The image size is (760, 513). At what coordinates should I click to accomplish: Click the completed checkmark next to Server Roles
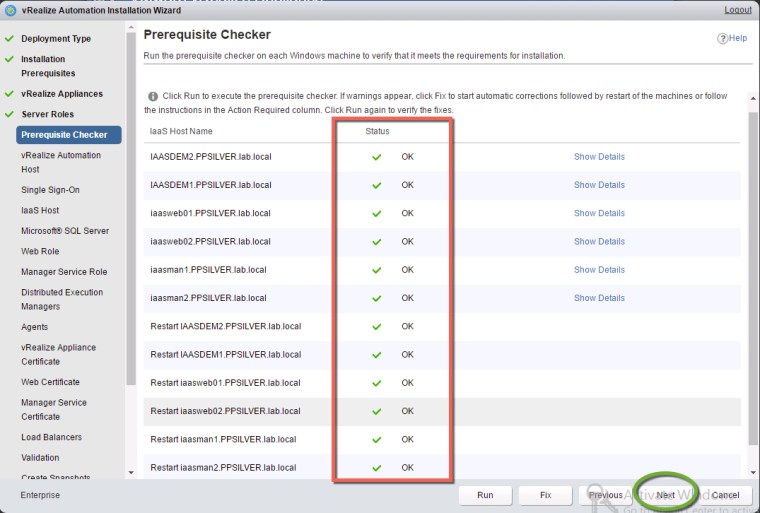[9, 114]
